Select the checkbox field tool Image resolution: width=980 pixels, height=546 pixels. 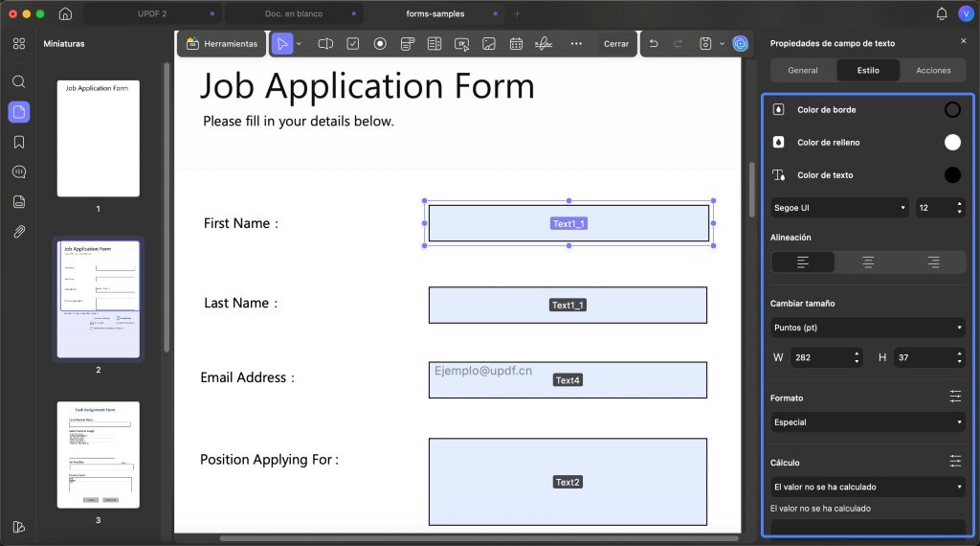[x=353, y=44]
